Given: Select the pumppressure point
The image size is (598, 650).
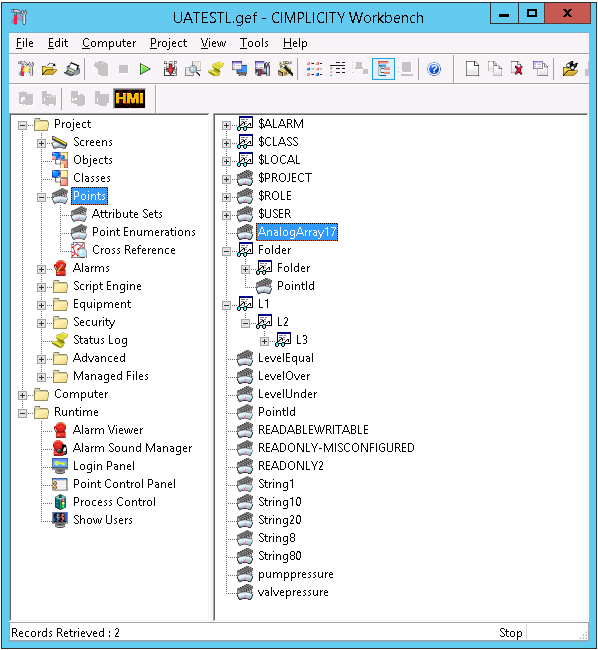Looking at the screenshot, I should [x=295, y=574].
